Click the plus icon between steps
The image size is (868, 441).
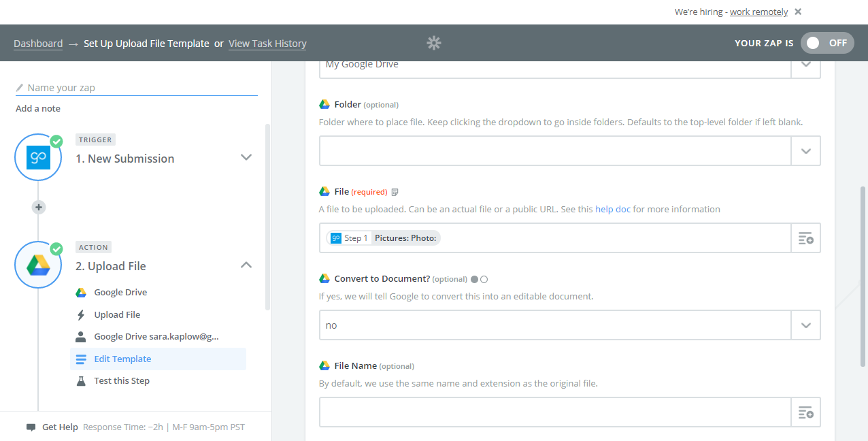tap(39, 208)
